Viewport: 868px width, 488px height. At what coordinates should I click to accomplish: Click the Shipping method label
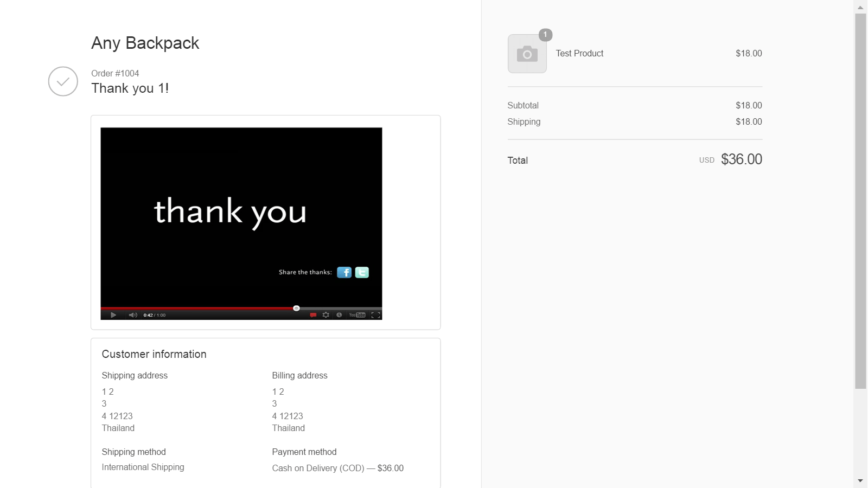point(133,452)
